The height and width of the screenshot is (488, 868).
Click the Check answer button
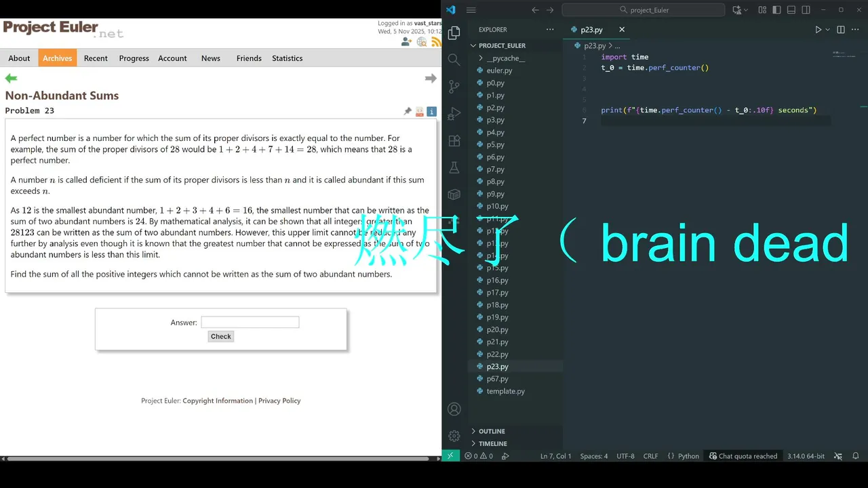[221, 336]
